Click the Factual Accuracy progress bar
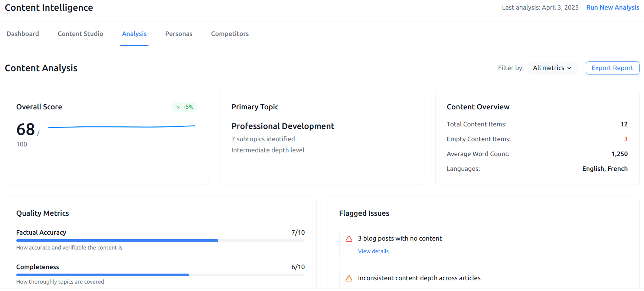 (161, 241)
